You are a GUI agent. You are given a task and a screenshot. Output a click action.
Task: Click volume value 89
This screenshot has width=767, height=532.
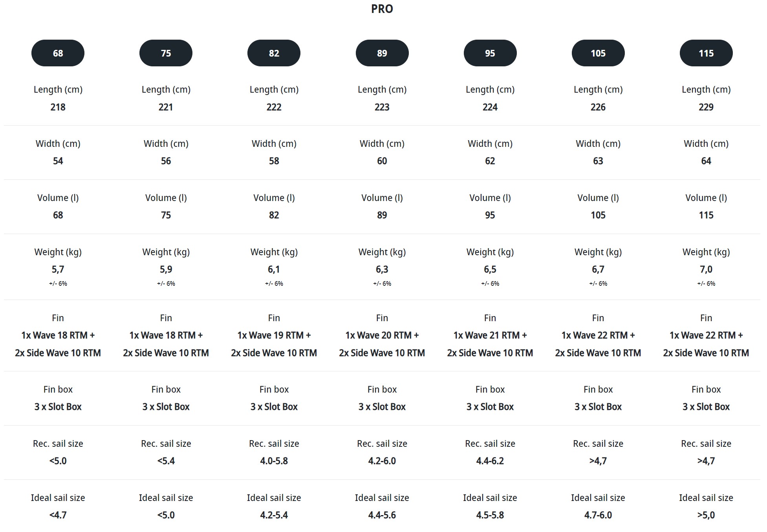click(382, 215)
